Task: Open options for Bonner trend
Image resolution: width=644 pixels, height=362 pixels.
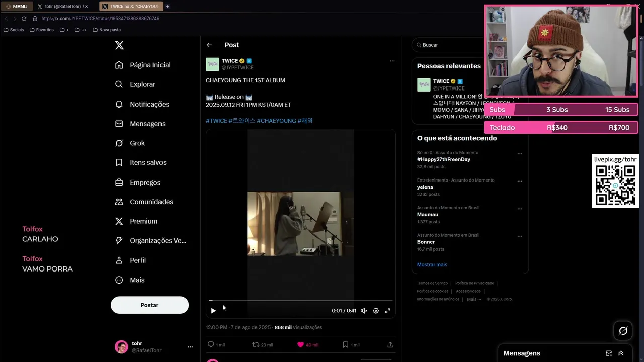Action: (520, 236)
